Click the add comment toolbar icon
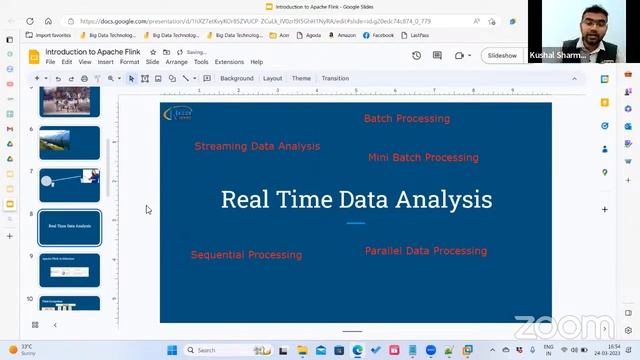The height and width of the screenshot is (360, 640). 207,78
